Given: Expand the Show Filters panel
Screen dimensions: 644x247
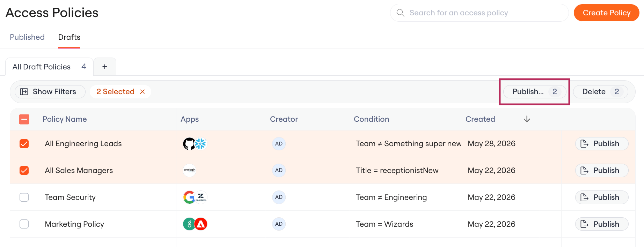Looking at the screenshot, I should (50, 92).
